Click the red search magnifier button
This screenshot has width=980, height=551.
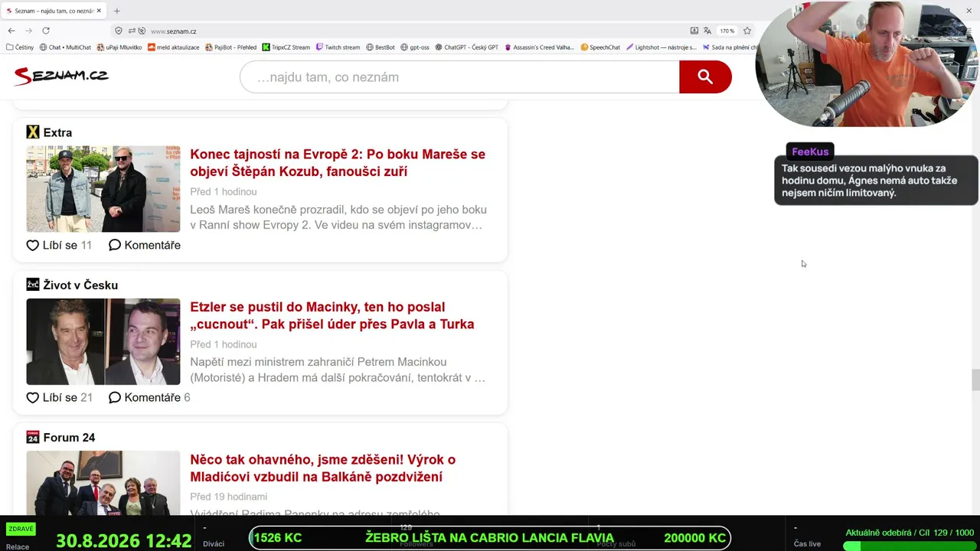click(x=705, y=77)
